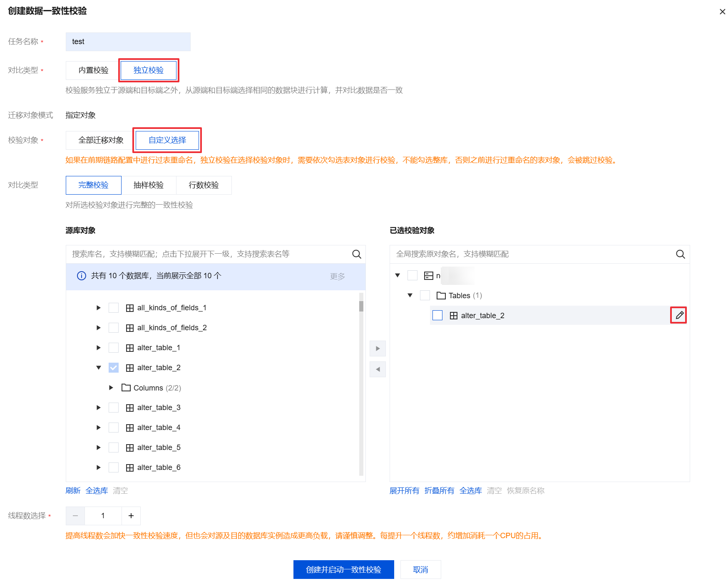Click table icon of all_kinds_of_fields_1
Viewport: 728px width, 581px height.
(x=130, y=308)
